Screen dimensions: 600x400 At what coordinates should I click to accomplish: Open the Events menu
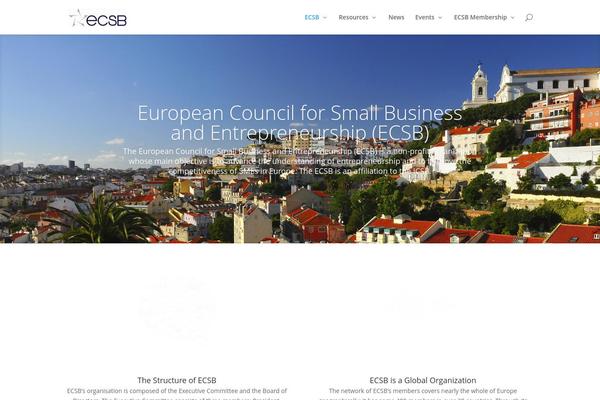425,17
